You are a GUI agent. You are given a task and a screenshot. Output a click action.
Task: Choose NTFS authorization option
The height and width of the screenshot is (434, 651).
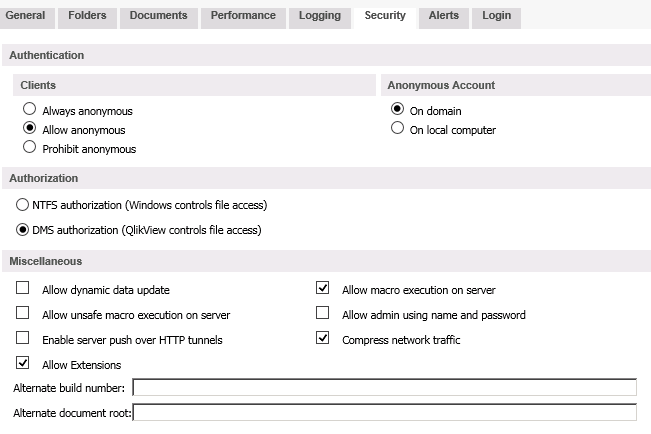point(23,205)
